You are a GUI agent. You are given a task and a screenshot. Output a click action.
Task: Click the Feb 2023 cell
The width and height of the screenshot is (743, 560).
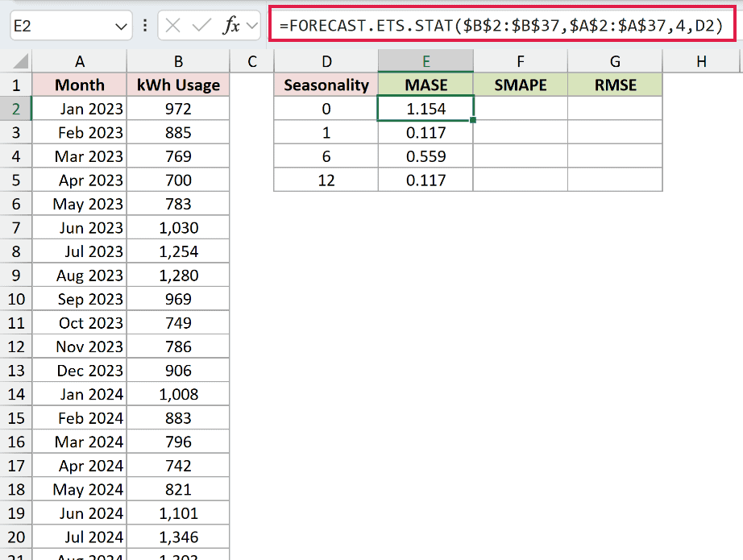pyautogui.click(x=80, y=132)
